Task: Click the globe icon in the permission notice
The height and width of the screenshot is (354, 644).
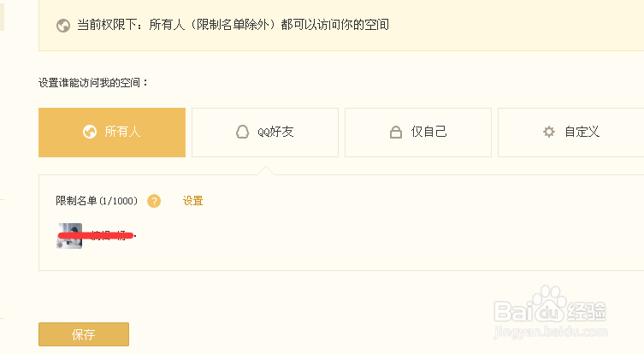Action: coord(63,26)
